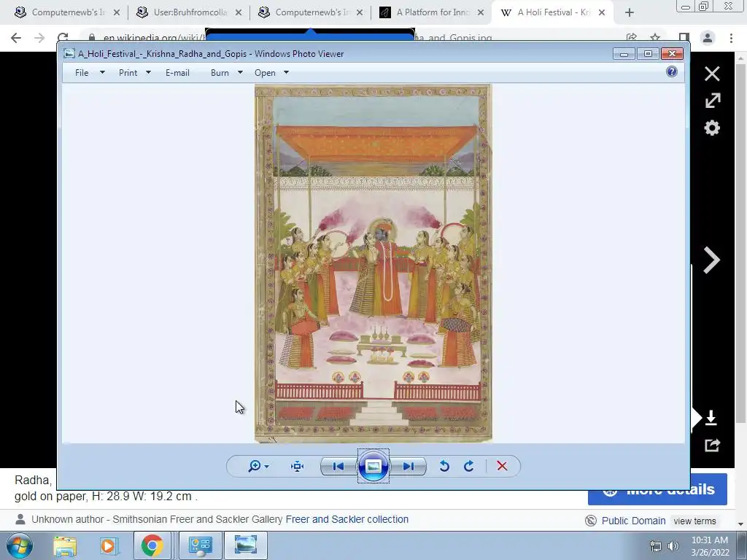Switch to first Computernewb's tab
The height and width of the screenshot is (560, 747).
click(68, 12)
